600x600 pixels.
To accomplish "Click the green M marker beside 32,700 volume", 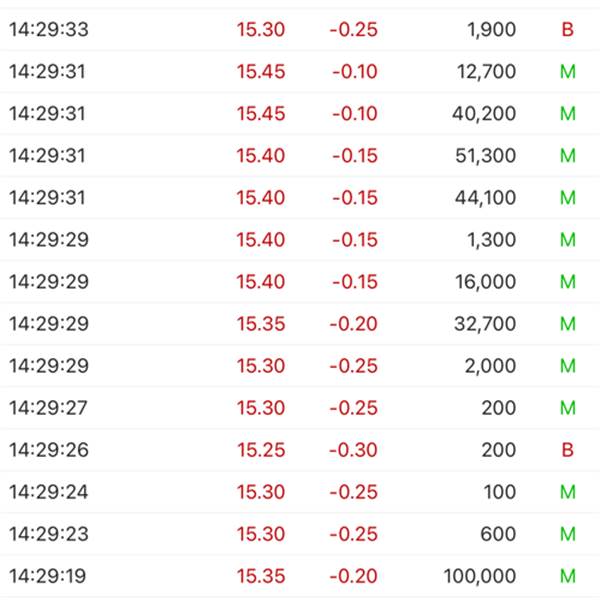I will click(x=567, y=324).
